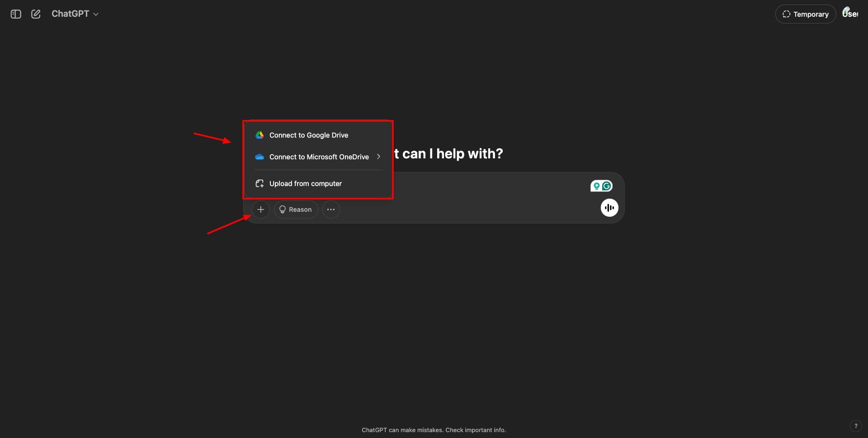Click the "Check important info" footer text
Screen dimensions: 868x438
pos(475,430)
